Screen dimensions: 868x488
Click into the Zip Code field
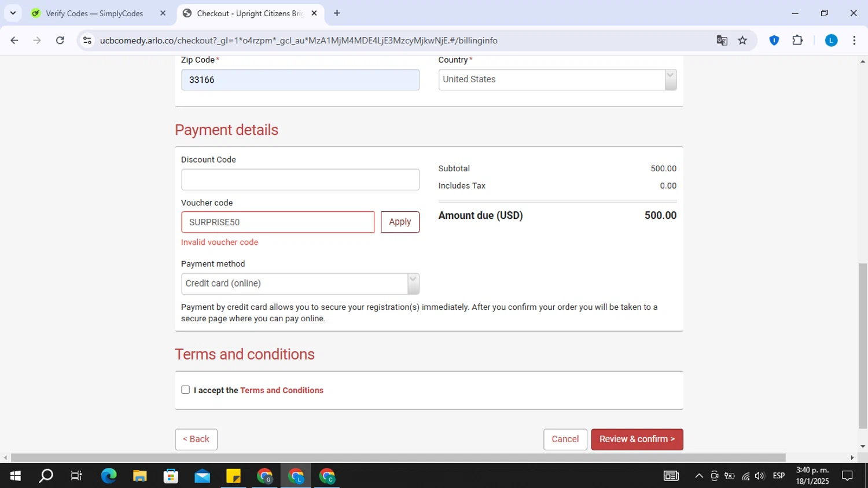(x=300, y=80)
